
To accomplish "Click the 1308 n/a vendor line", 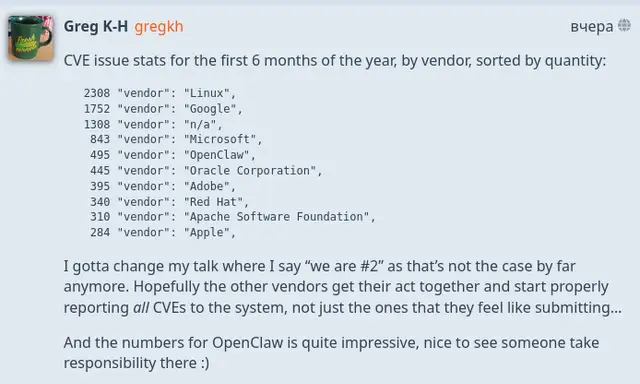I will (x=153, y=124).
